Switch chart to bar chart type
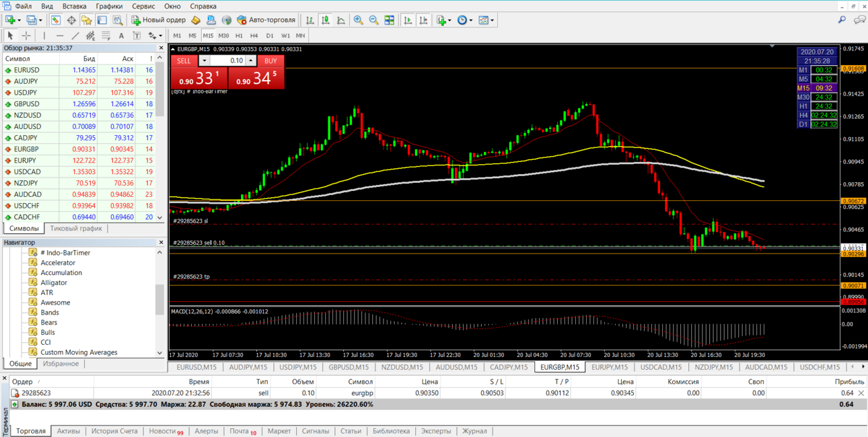 click(x=310, y=20)
